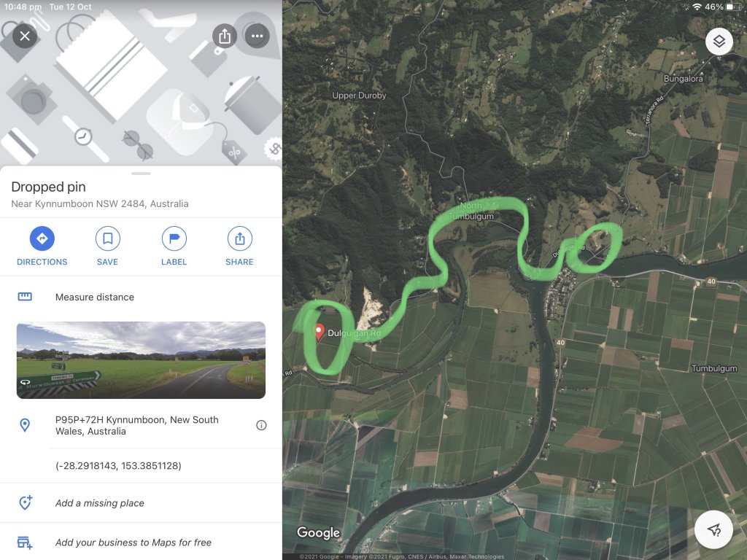Open the map layers selector
The image size is (747, 560).
point(719,42)
